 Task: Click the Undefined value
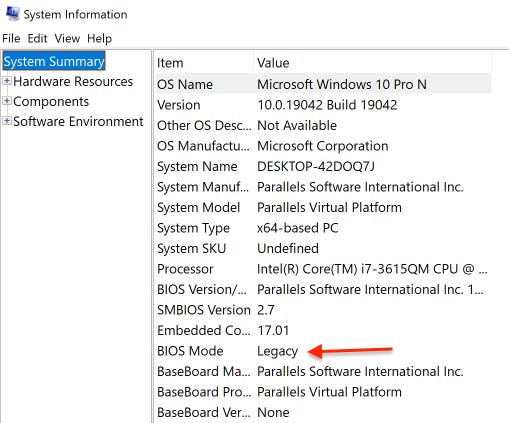288,248
